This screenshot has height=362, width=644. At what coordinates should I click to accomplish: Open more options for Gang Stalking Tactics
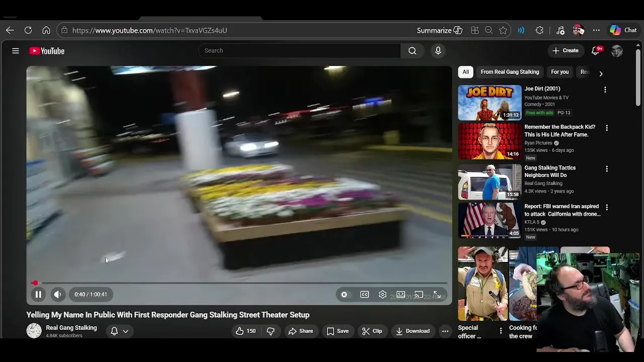coord(607,169)
